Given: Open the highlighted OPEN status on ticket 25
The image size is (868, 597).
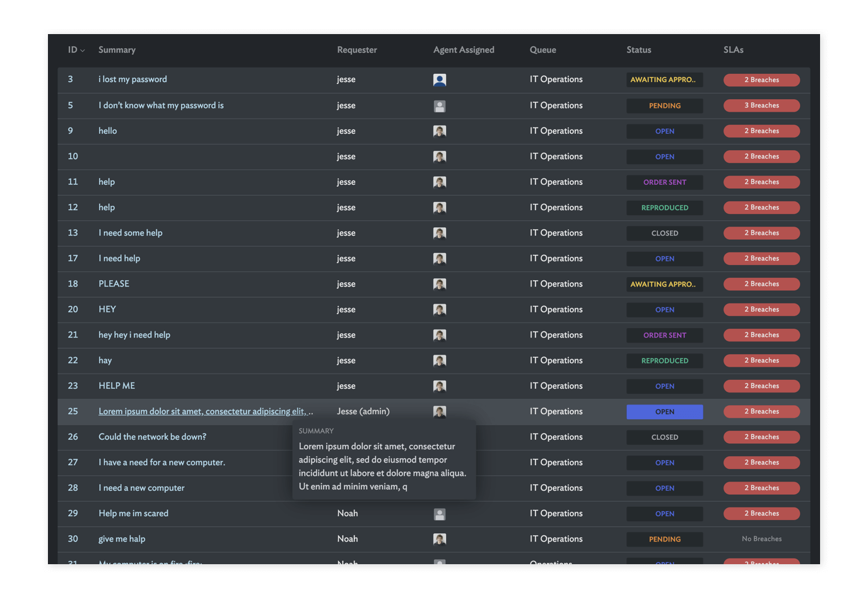Looking at the screenshot, I should (x=664, y=412).
